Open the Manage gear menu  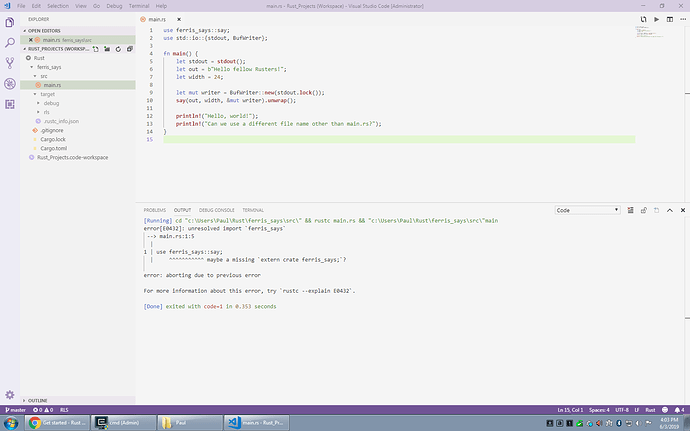[x=10, y=394]
